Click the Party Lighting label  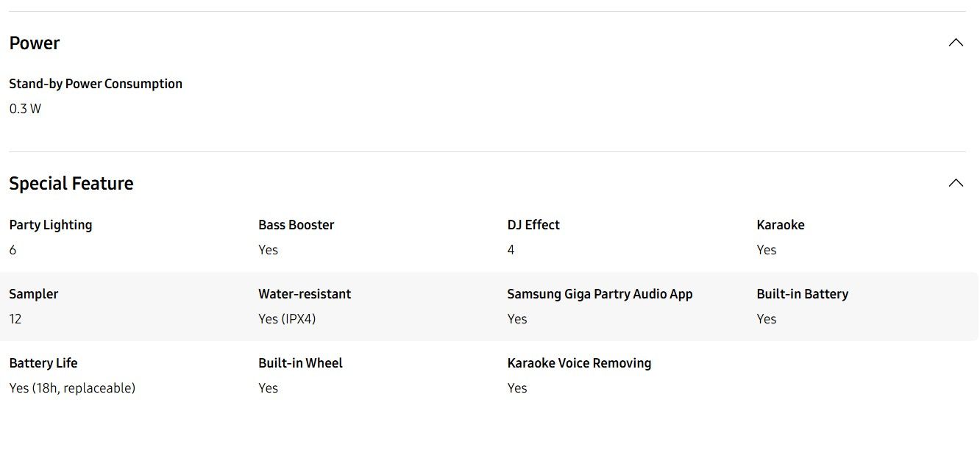pos(51,225)
